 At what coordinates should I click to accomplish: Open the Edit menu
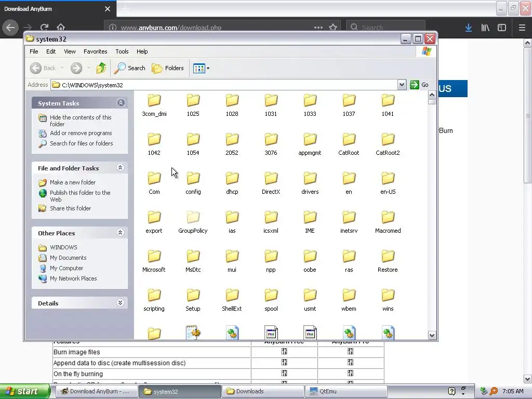point(51,51)
